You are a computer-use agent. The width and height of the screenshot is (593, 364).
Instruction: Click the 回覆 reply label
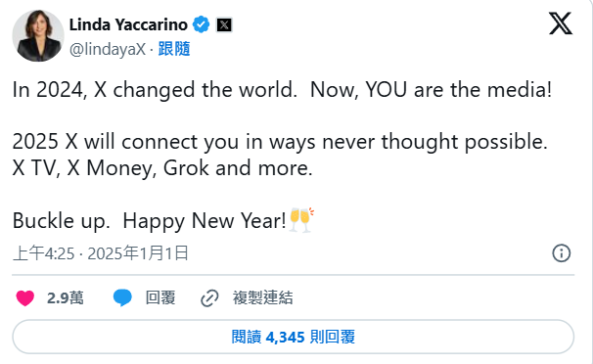160,297
